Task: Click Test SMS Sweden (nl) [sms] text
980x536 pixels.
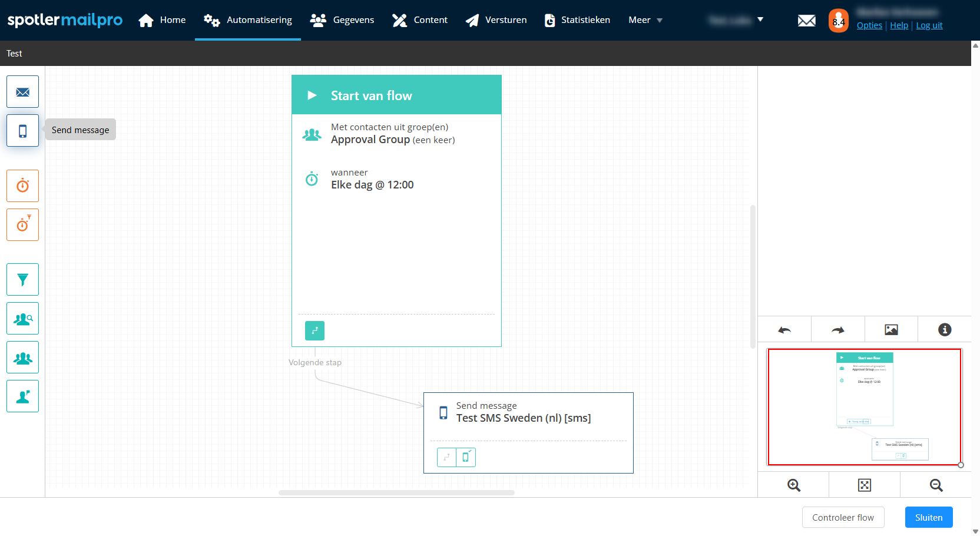Action: click(x=524, y=418)
